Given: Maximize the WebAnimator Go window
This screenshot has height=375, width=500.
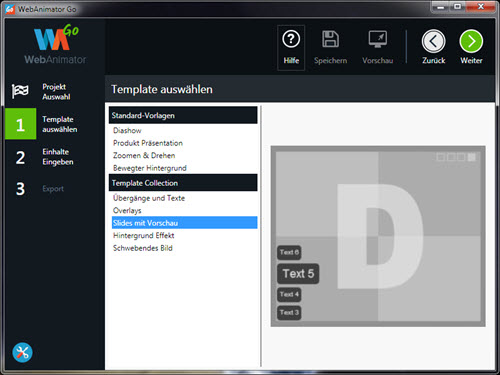Looking at the screenshot, I should pyautogui.click(x=457, y=7).
